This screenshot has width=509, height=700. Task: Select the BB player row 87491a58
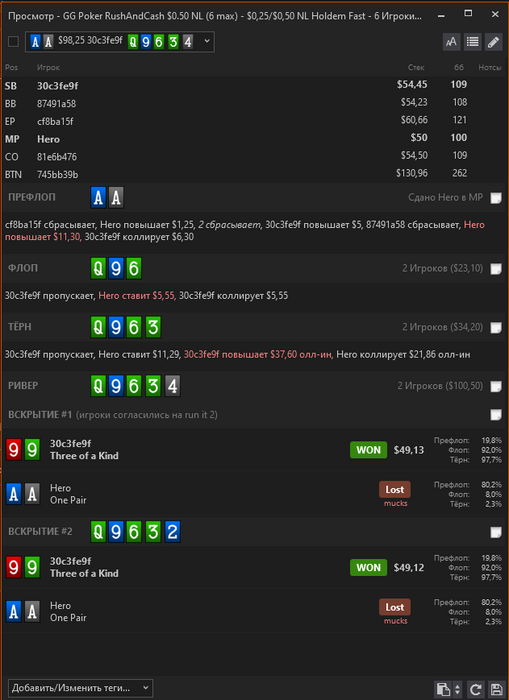(254, 103)
